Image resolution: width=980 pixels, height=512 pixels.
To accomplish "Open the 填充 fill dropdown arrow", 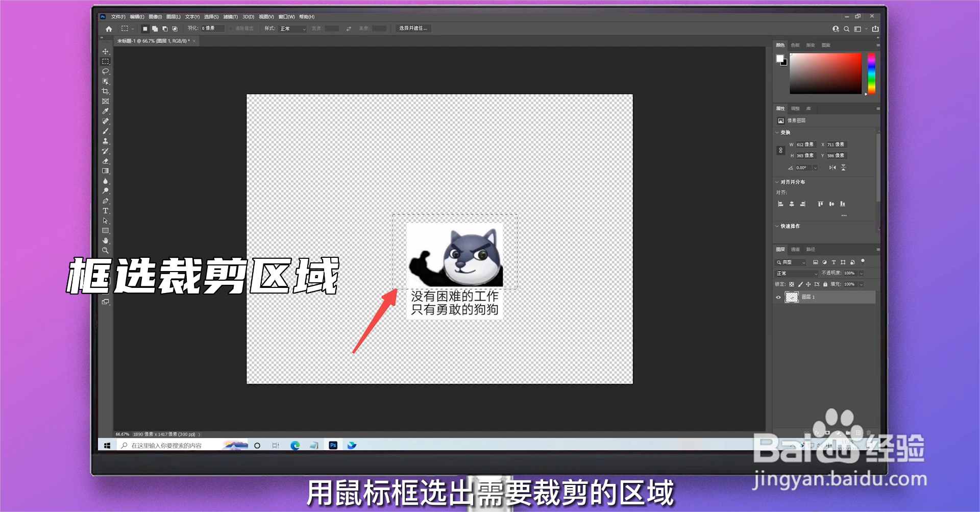I will pyautogui.click(x=861, y=284).
